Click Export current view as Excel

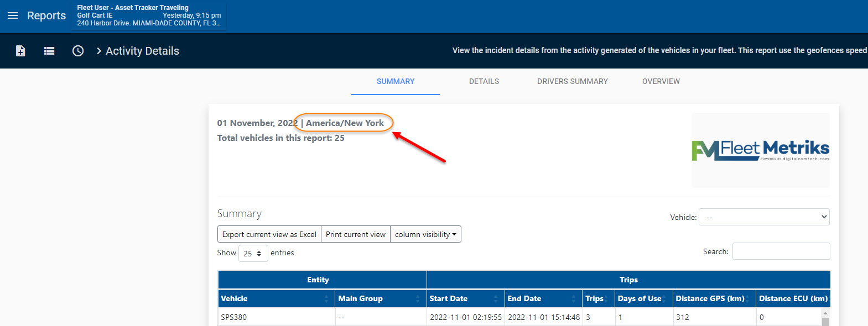coord(269,234)
